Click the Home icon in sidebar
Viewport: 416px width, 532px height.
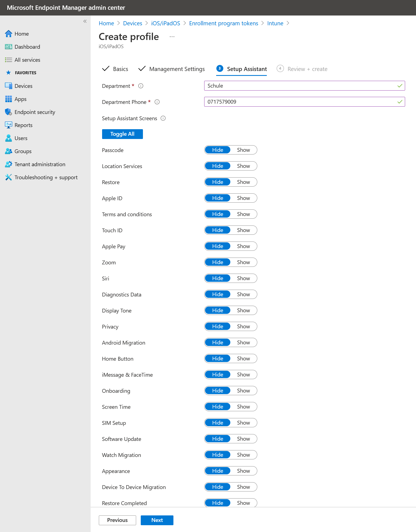8,34
